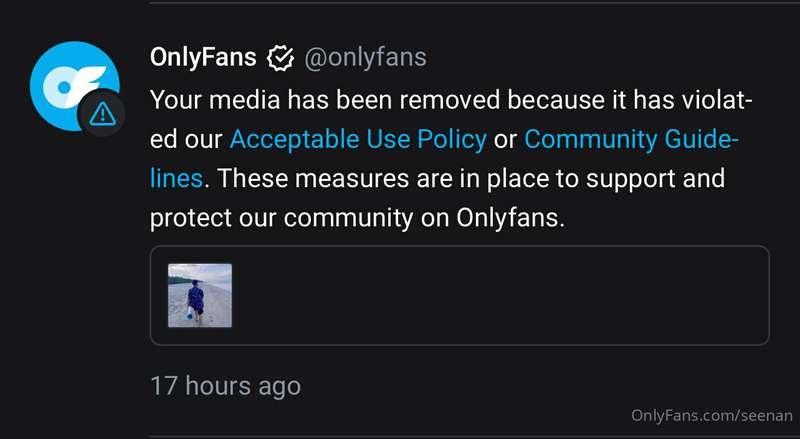
Task: Open the OnlyFans display name
Action: (x=203, y=57)
